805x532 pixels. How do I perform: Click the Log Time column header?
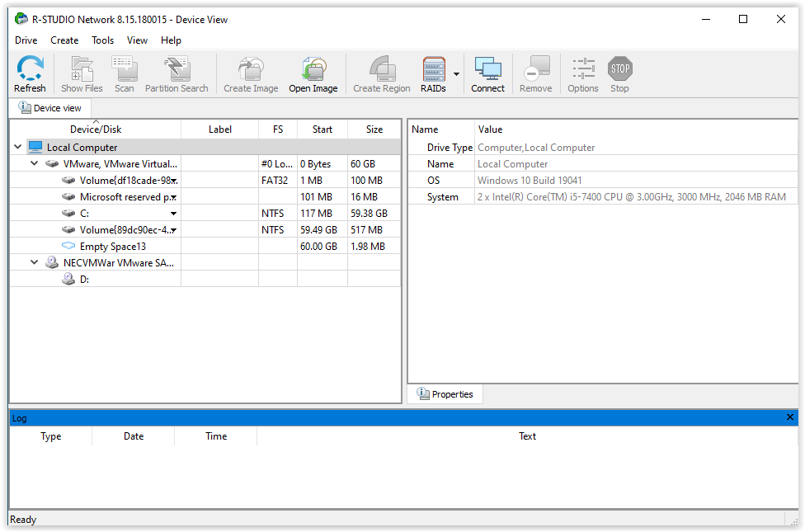216,436
